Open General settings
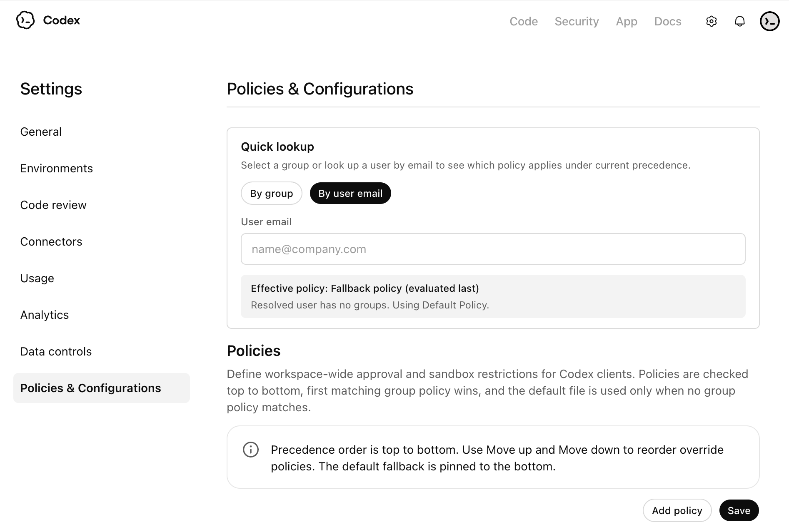Screen dimensions: 789x532 (x=41, y=132)
